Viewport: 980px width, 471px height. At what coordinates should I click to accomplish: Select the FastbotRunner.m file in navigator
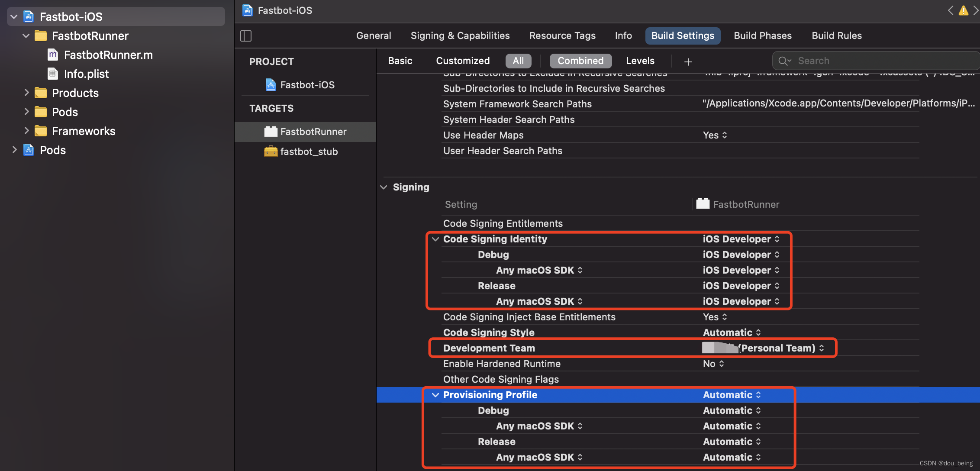[x=108, y=55]
